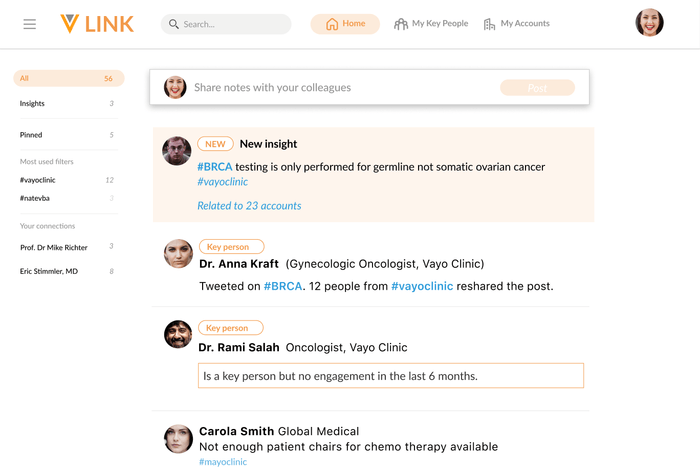Click the My Accounts building icon
700x467 pixels.
click(x=490, y=24)
